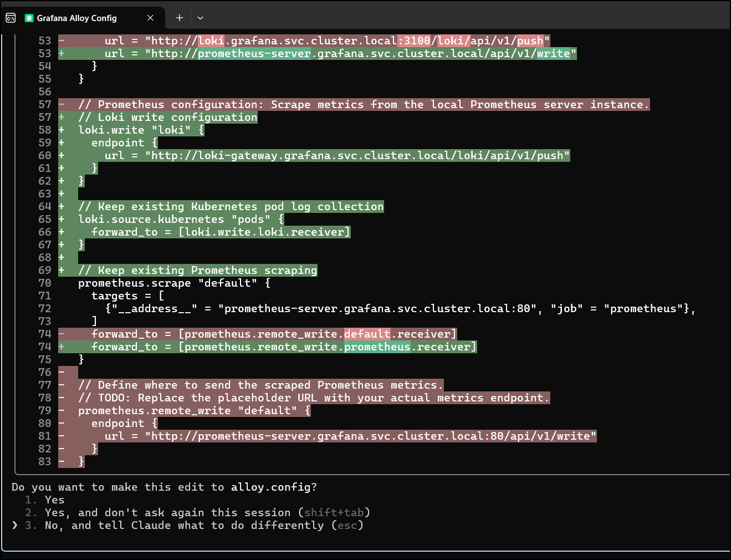
Task: Click comment 'Keep existing Kubernetes pod log collection'
Action: coord(221,206)
